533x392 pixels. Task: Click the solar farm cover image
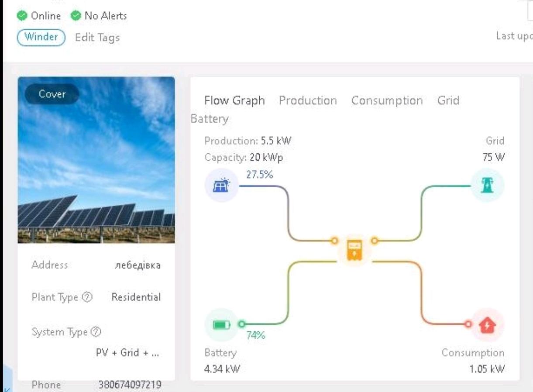96,175
